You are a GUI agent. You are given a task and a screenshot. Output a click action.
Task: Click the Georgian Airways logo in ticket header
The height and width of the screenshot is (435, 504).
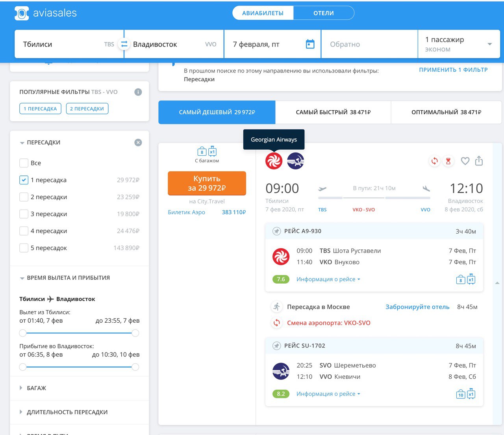coord(274,161)
